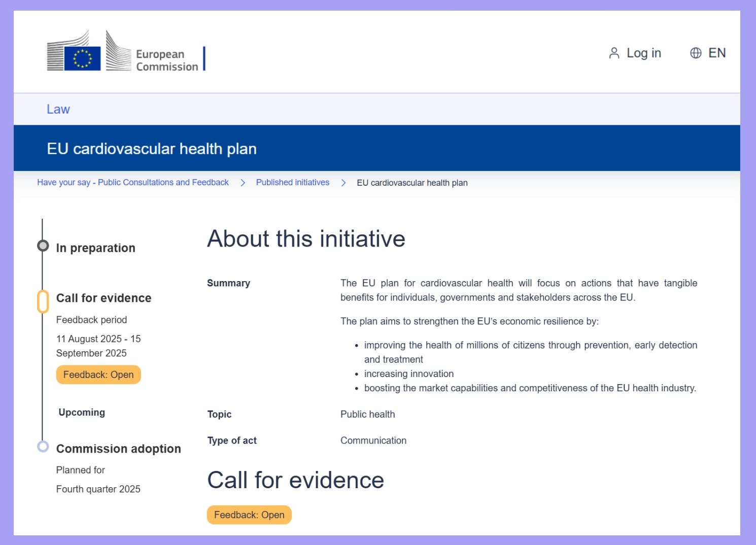Image resolution: width=756 pixels, height=545 pixels.
Task: Select the Commission adoption timeline marker
Action: [43, 447]
